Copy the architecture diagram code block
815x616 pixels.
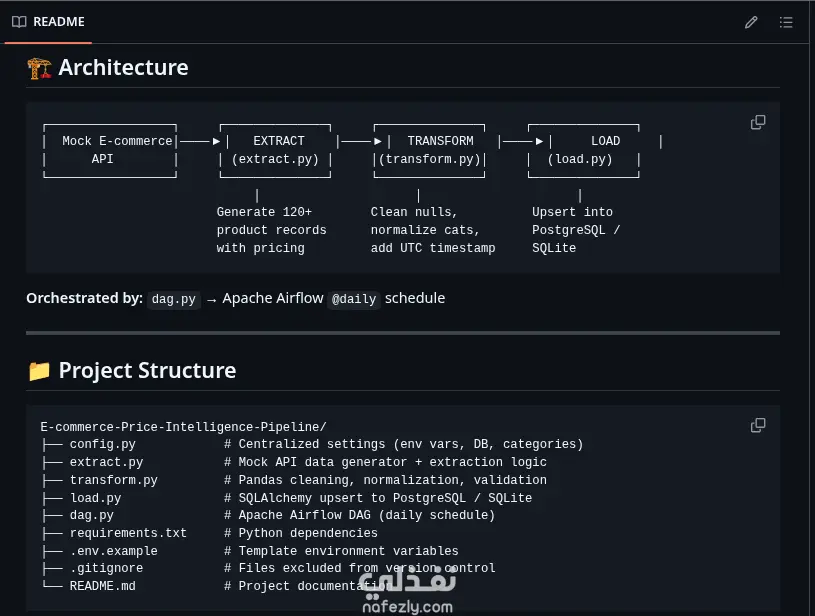coord(758,122)
